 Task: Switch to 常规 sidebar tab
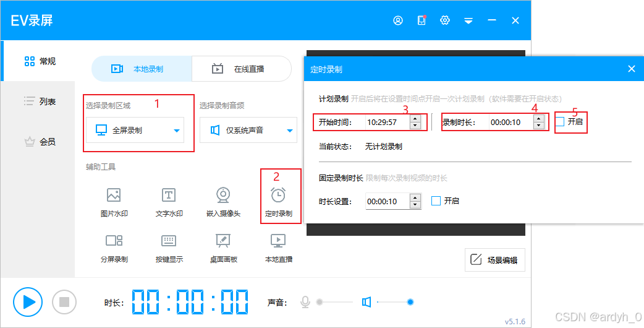pyautogui.click(x=40, y=61)
